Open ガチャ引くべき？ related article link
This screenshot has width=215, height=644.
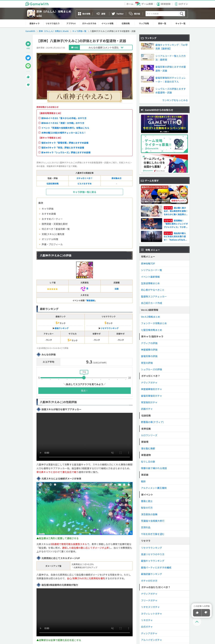click(x=84, y=178)
